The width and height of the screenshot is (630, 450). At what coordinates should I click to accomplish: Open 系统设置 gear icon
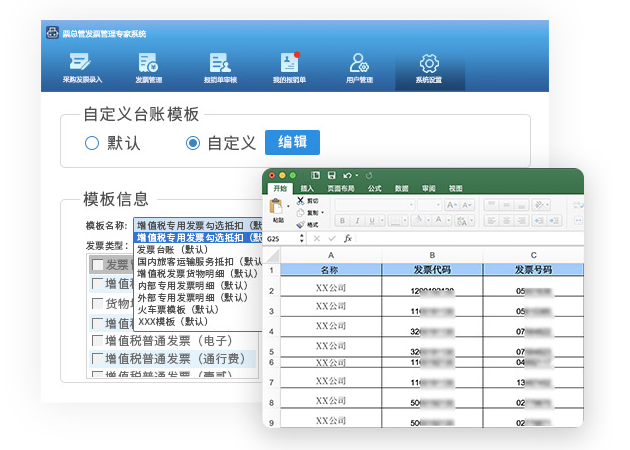429,65
